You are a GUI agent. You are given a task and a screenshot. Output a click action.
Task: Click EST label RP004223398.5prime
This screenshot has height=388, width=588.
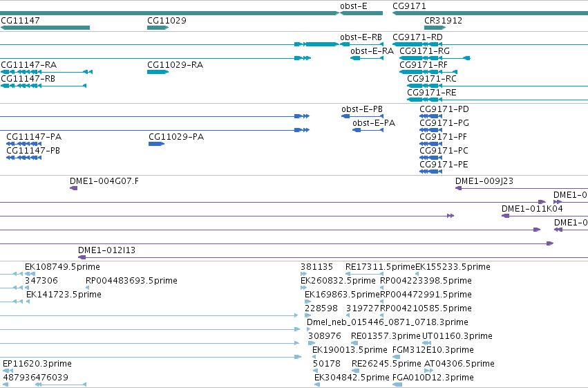click(x=426, y=281)
